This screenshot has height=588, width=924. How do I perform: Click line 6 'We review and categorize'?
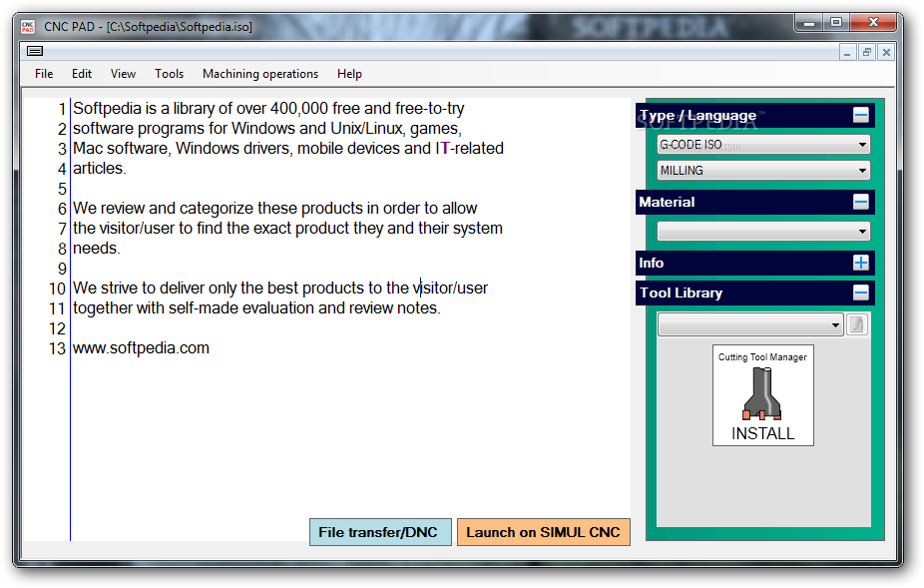click(x=274, y=209)
